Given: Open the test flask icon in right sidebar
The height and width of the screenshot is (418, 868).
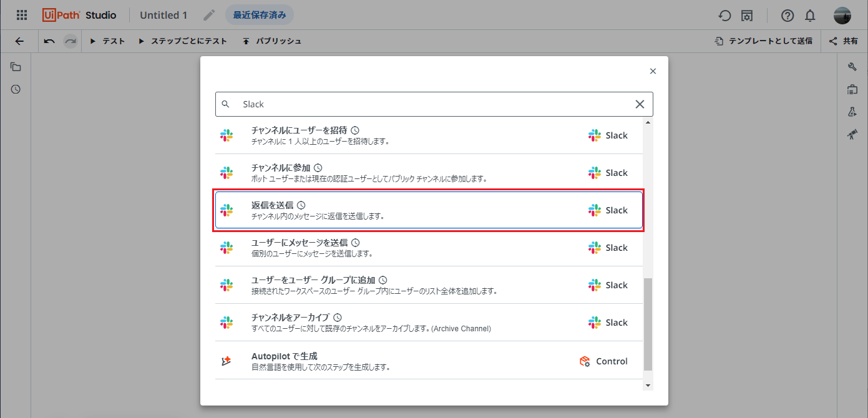Looking at the screenshot, I should point(852,112).
